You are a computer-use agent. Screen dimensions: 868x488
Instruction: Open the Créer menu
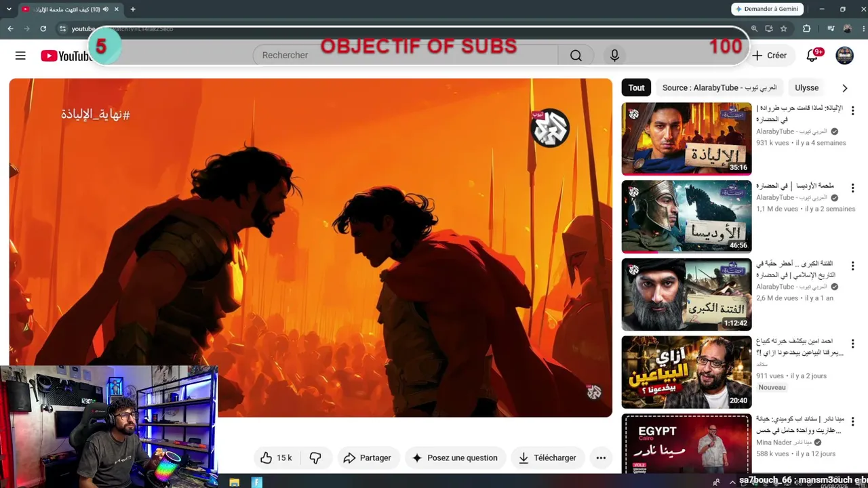[x=769, y=56]
